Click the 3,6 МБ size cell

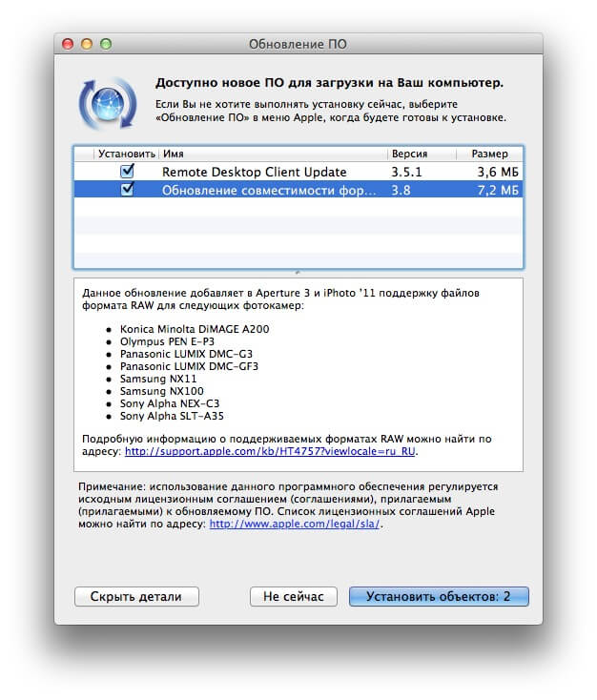coord(498,172)
